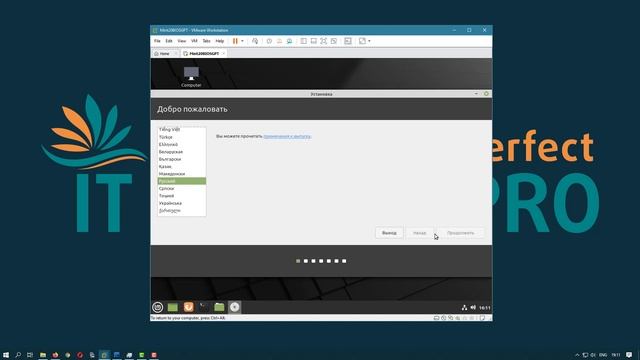Open the Mint network tray icon
The width and height of the screenshot is (640, 360).
point(464,307)
